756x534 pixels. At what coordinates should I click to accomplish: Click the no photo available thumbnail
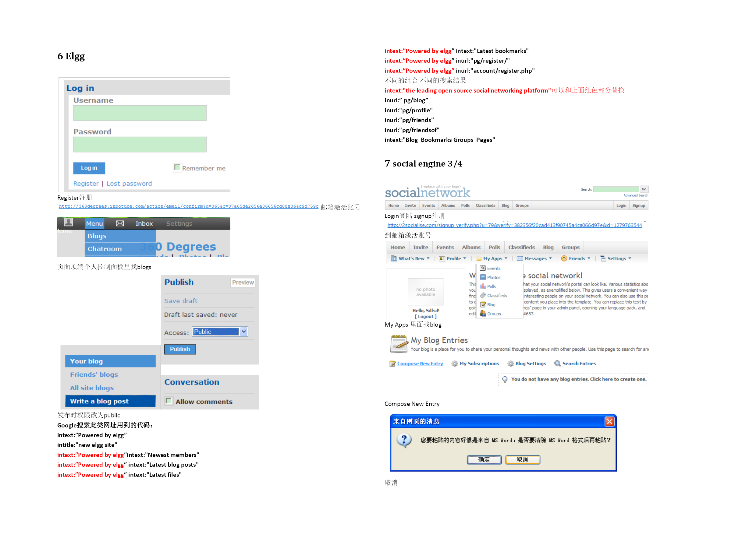(425, 292)
